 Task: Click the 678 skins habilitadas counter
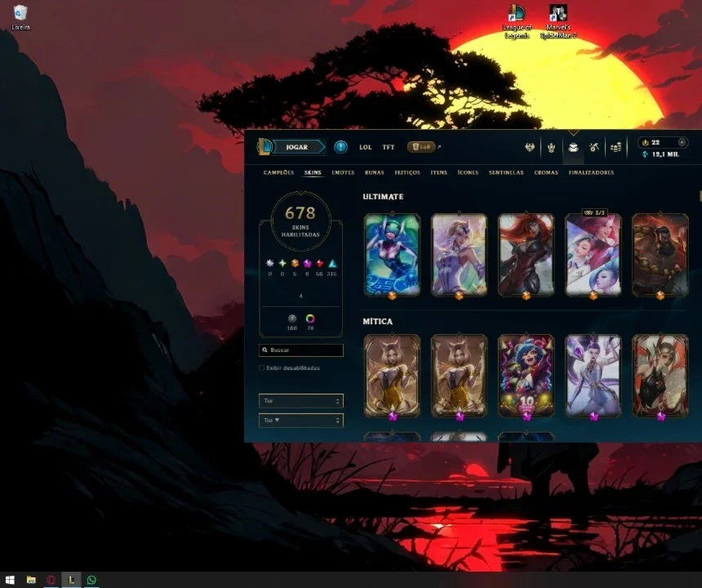point(300,221)
